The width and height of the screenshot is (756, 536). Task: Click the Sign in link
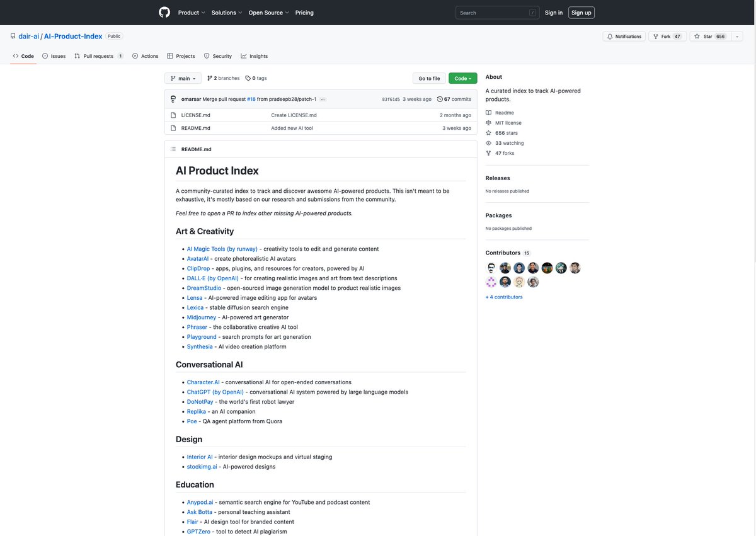pos(554,13)
